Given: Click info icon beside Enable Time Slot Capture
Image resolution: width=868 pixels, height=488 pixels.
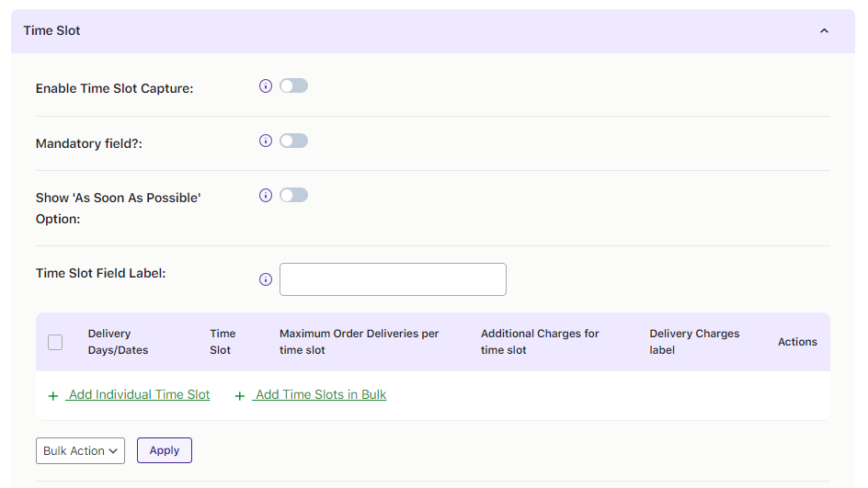Looking at the screenshot, I should (266, 86).
